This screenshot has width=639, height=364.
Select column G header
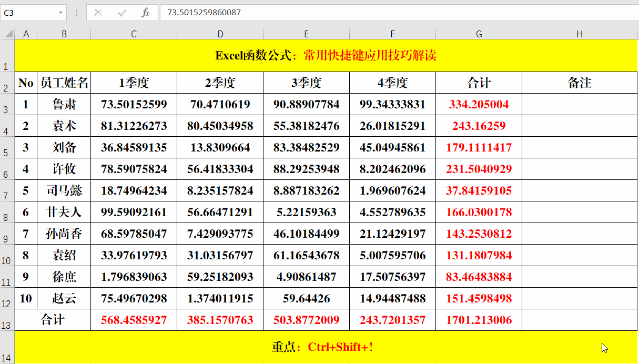pos(479,34)
